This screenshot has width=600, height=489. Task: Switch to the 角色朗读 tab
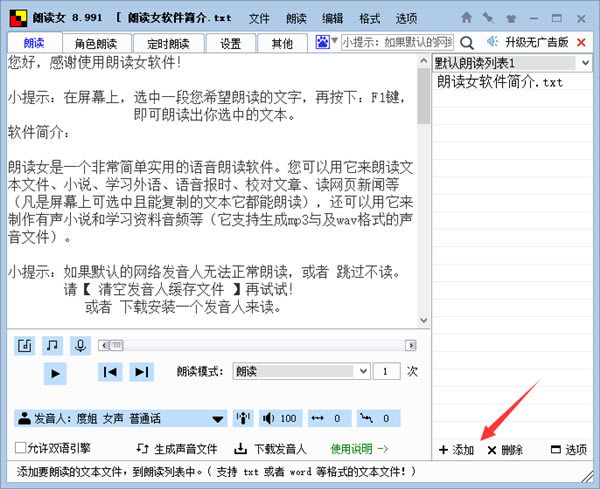click(96, 43)
